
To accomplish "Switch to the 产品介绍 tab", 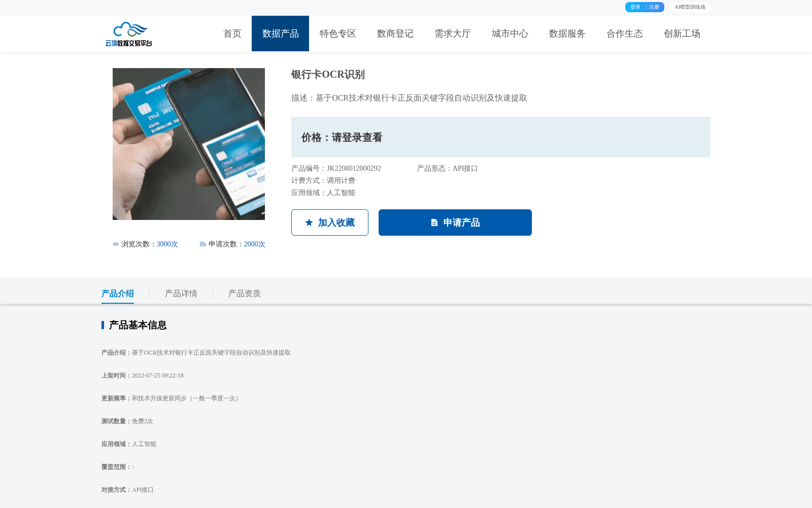I will pos(118,294).
